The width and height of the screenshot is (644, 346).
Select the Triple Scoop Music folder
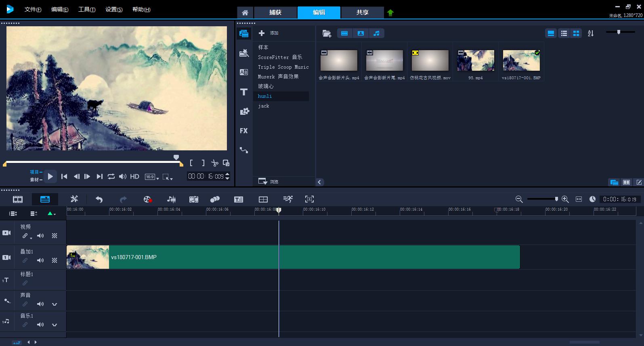coord(283,67)
